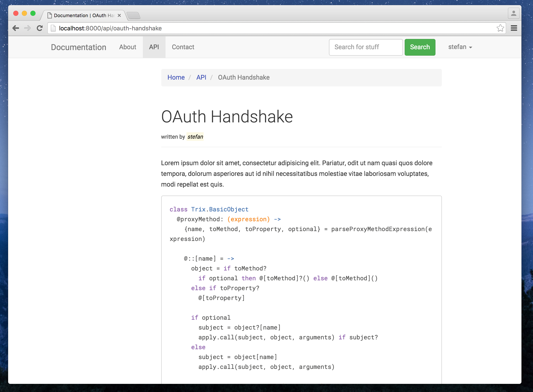Click the highlighted stefan author link

click(195, 137)
